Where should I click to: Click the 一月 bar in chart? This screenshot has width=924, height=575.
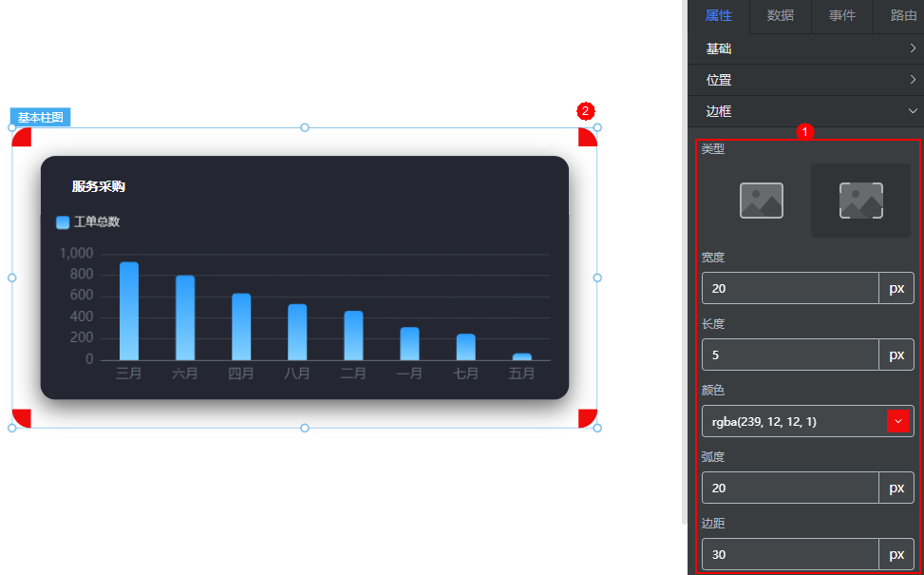[x=409, y=344]
